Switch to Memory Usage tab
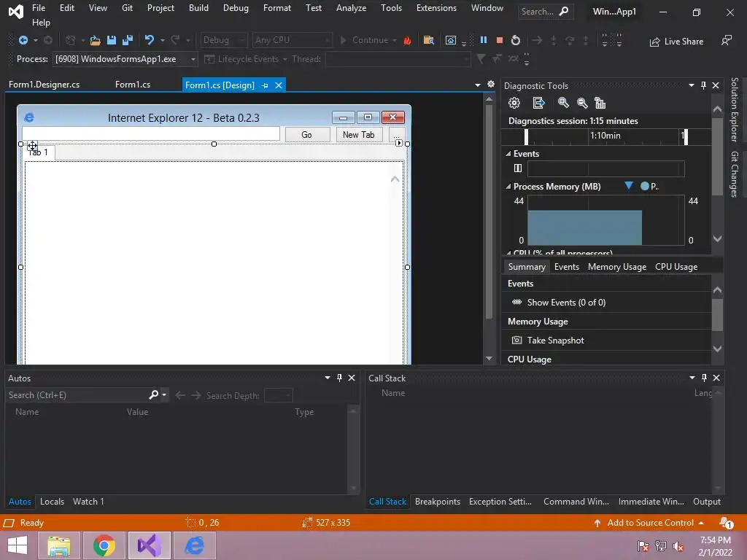Viewport: 747px width, 560px height. 617,267
